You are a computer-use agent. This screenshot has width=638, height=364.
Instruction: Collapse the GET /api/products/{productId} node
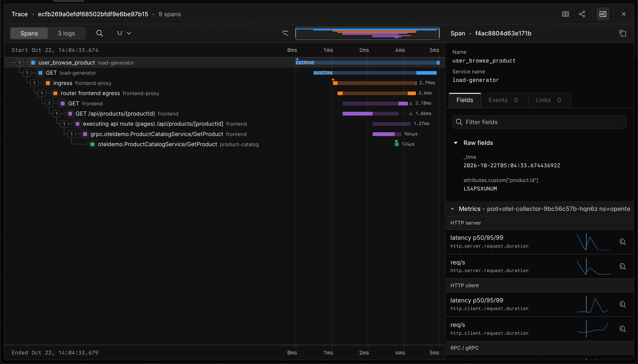[x=57, y=114]
